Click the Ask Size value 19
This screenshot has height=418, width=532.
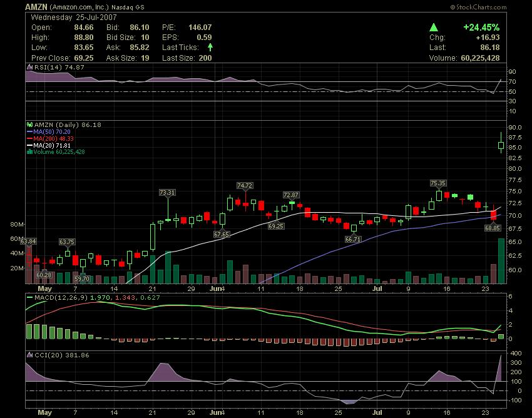point(145,58)
